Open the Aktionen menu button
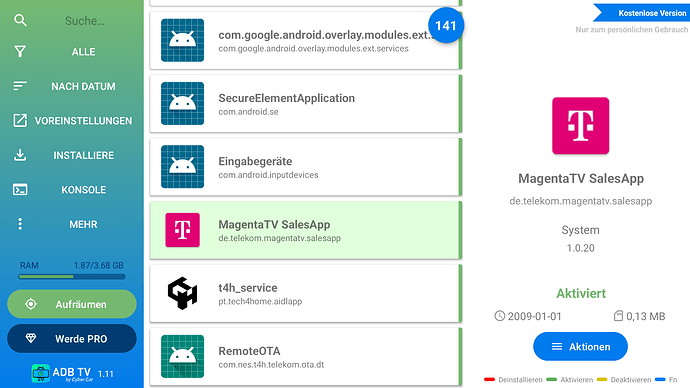Screen dimensions: 690x388 click(580, 347)
